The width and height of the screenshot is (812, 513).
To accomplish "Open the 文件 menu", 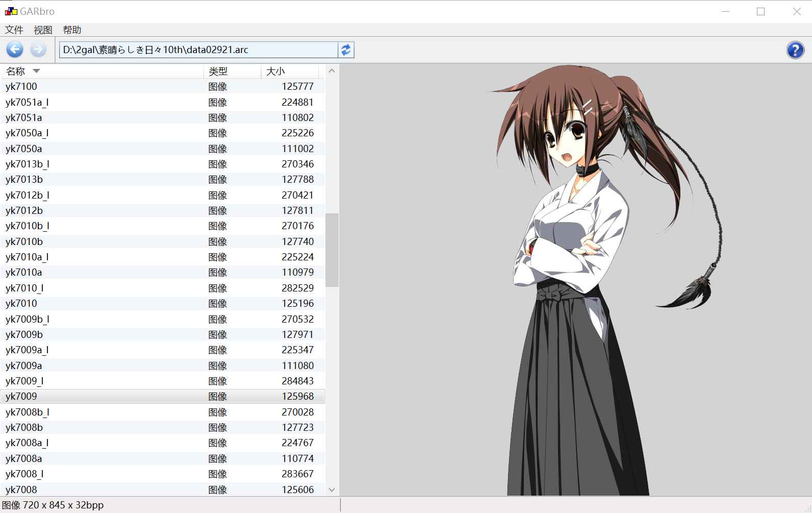I will [14, 30].
